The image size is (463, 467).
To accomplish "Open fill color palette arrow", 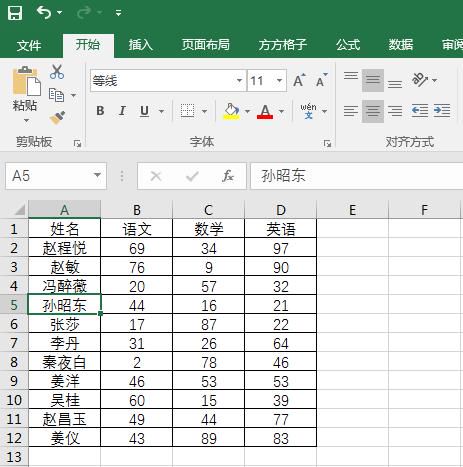I will coord(247,111).
